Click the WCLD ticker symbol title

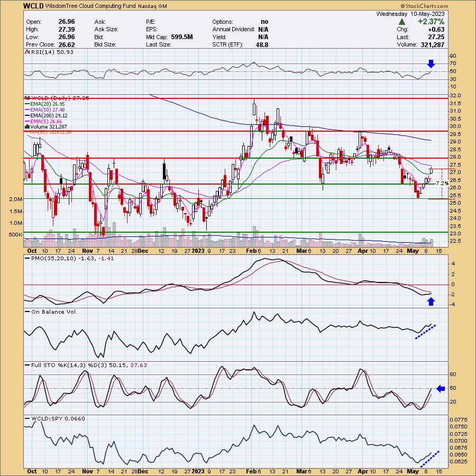point(33,6)
